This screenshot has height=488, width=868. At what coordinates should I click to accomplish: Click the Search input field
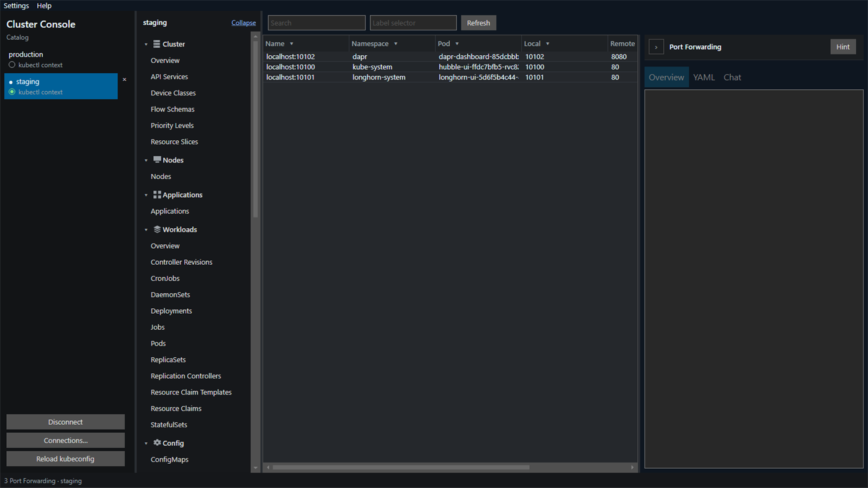316,23
